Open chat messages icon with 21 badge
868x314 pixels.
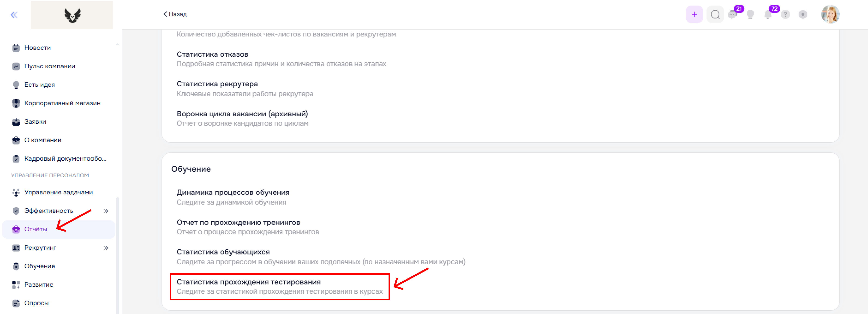pos(733,14)
